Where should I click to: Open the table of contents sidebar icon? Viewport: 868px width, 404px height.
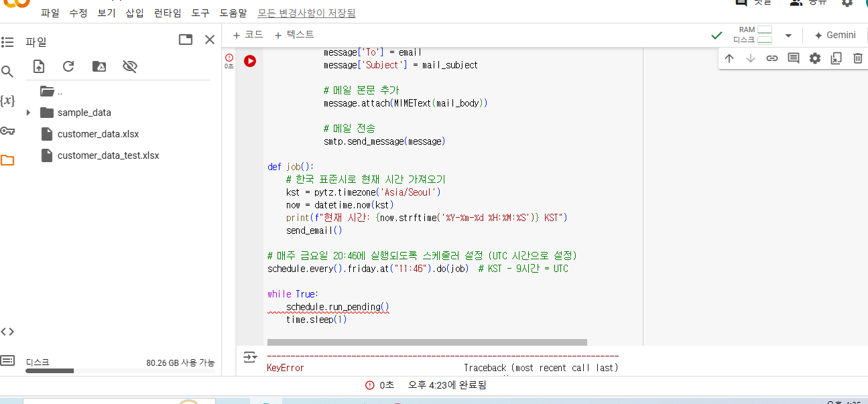point(7,42)
